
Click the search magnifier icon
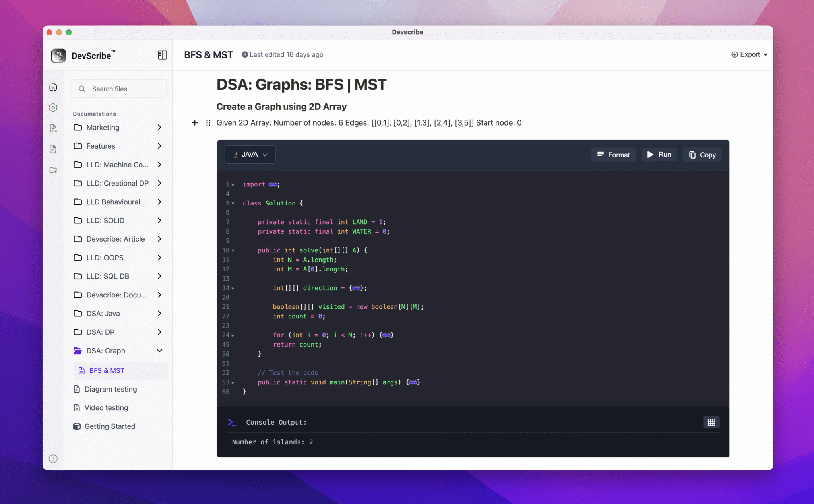[82, 89]
